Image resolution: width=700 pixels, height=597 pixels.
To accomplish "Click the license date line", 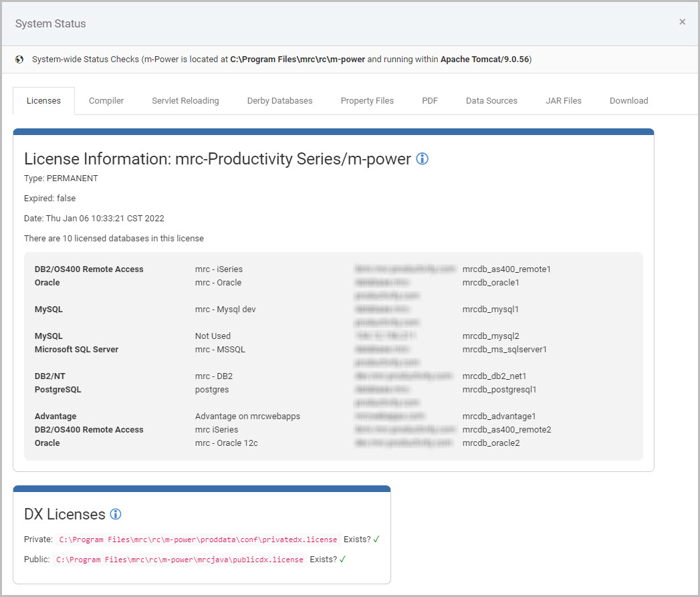I will (x=94, y=219).
